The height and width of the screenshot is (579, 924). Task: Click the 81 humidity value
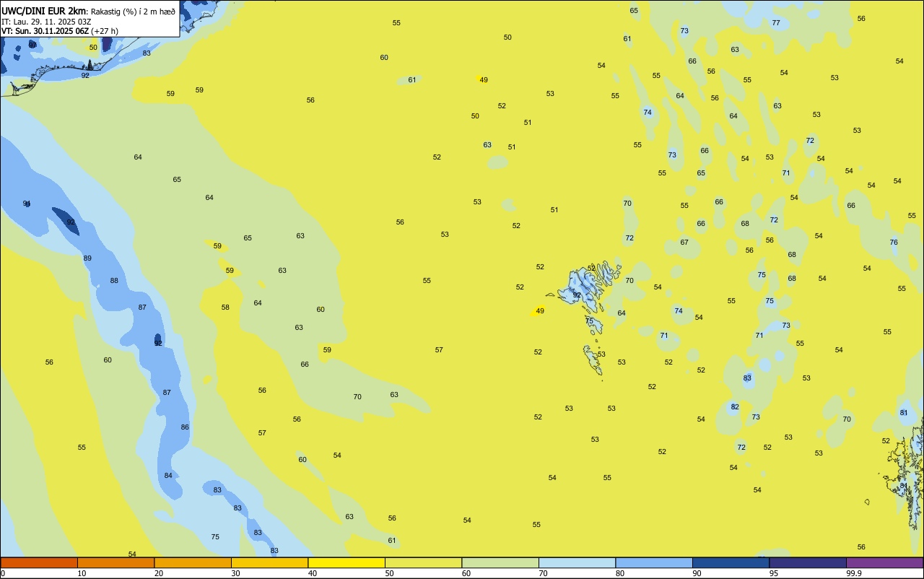[x=904, y=412]
